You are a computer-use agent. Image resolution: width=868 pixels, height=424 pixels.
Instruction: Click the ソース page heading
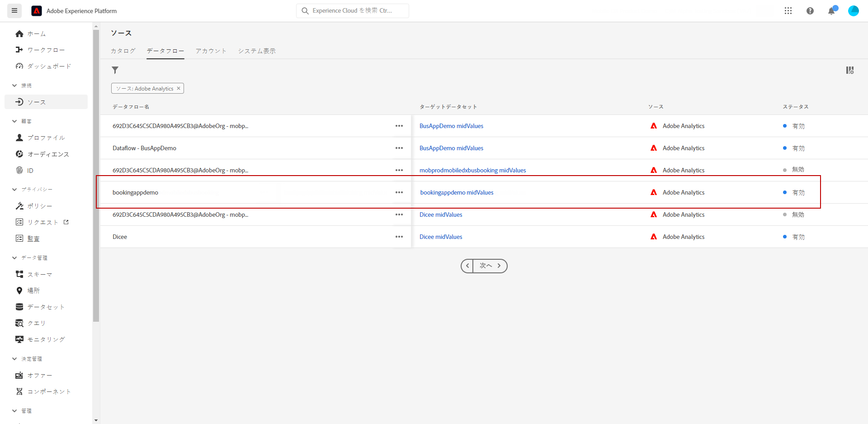click(121, 33)
